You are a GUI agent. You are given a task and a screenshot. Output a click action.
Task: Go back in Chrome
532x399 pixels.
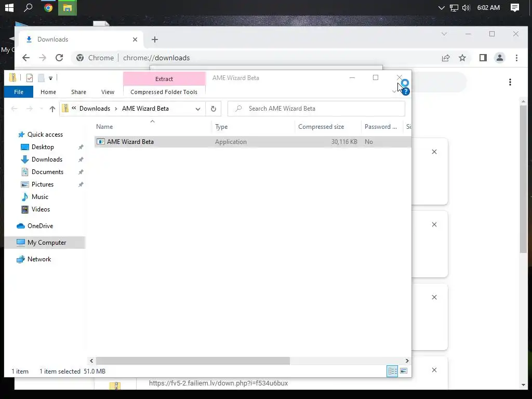pos(26,58)
